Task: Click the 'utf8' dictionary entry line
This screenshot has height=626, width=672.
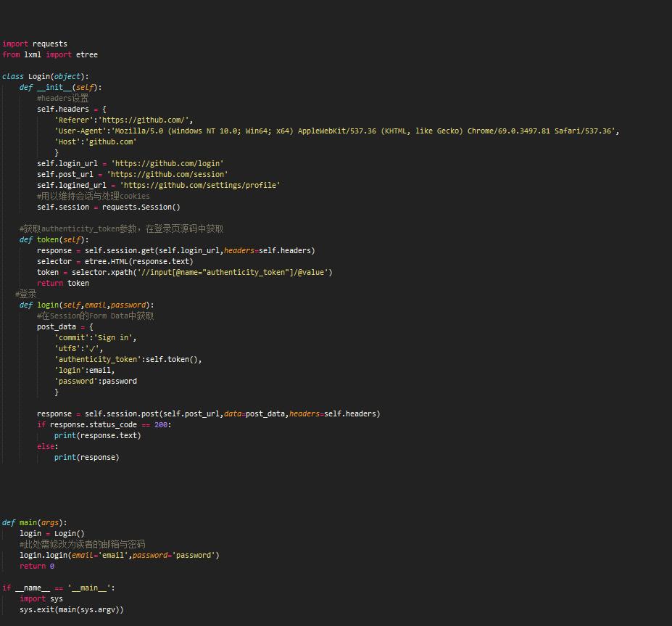Action: pyautogui.click(x=78, y=348)
